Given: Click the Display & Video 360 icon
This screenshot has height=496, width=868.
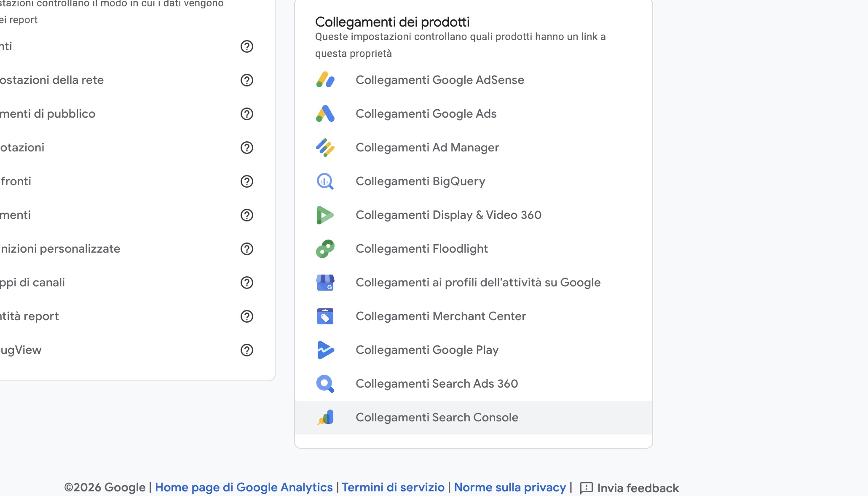Looking at the screenshot, I should (x=325, y=215).
